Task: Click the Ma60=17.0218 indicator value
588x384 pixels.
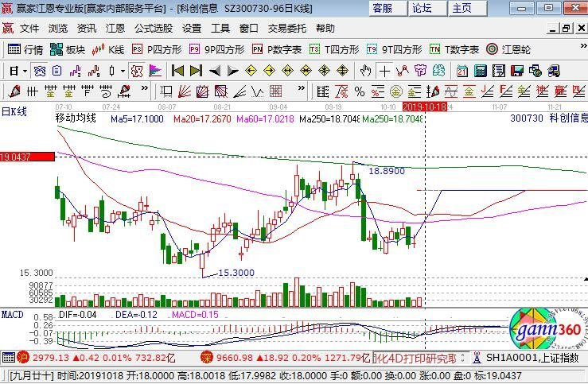Action: [266, 119]
